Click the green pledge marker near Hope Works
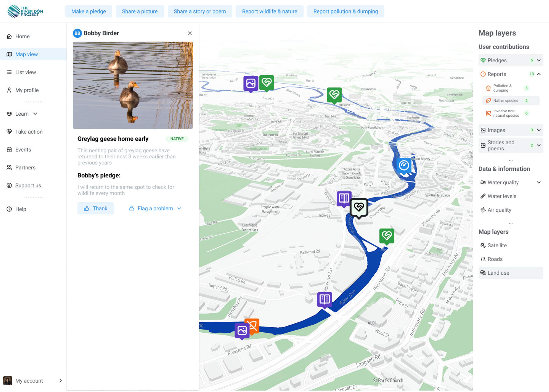Image resolution: width=549 pixels, height=392 pixels. click(x=334, y=95)
